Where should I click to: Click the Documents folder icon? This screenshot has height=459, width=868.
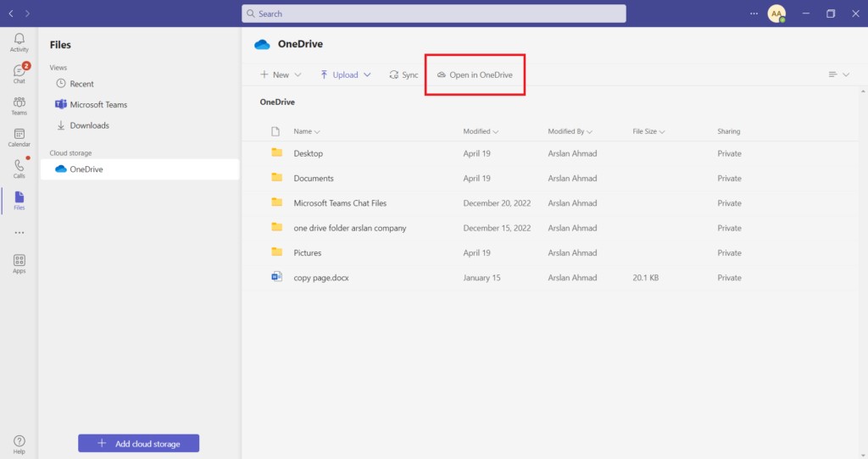277,178
